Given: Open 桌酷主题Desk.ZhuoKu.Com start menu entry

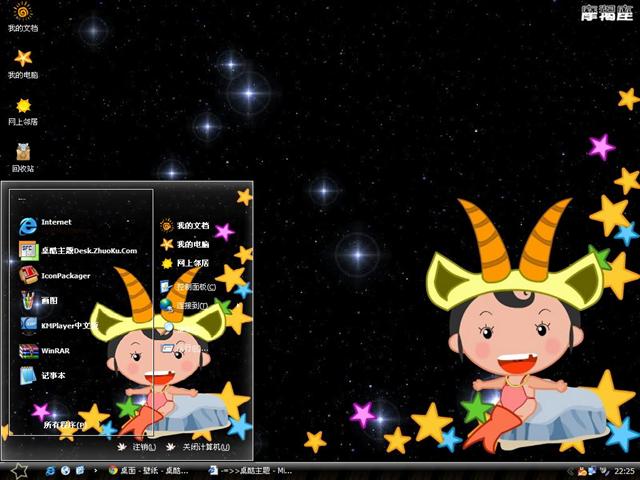Looking at the screenshot, I should pos(78,250).
